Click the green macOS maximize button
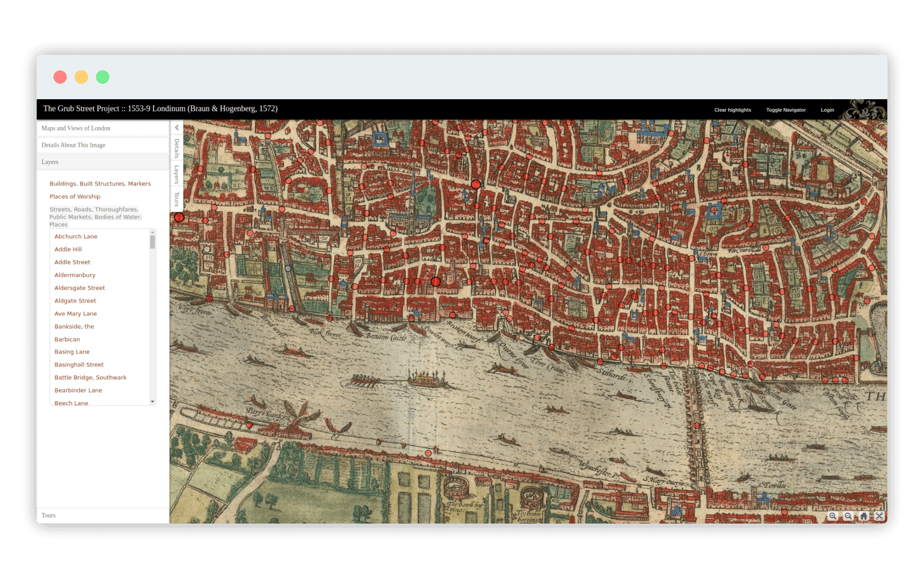Image resolution: width=924 pixels, height=578 pixels. [103, 77]
